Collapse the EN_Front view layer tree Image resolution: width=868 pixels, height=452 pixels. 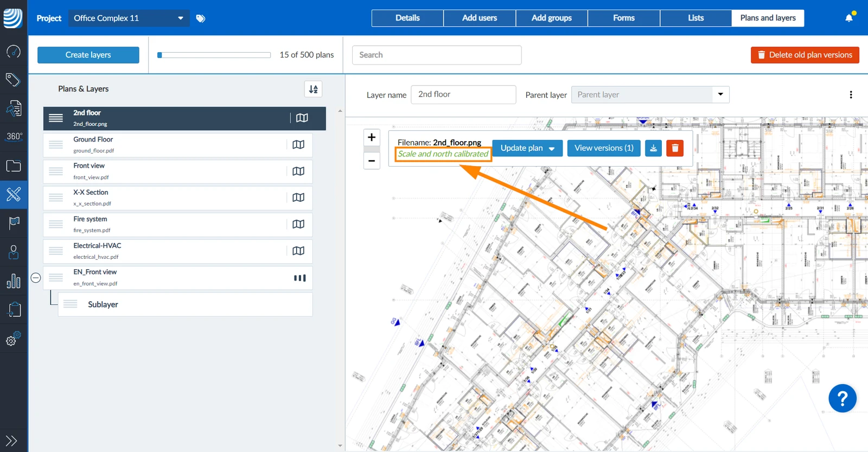(36, 278)
